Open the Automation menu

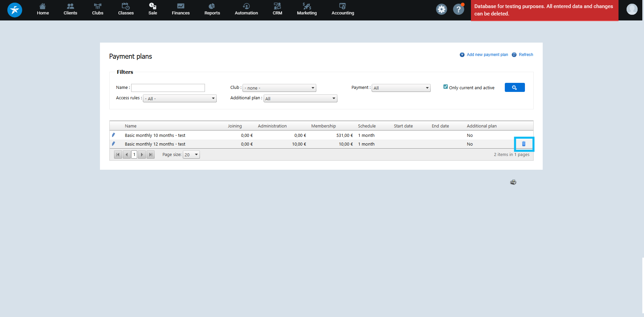pos(246,9)
